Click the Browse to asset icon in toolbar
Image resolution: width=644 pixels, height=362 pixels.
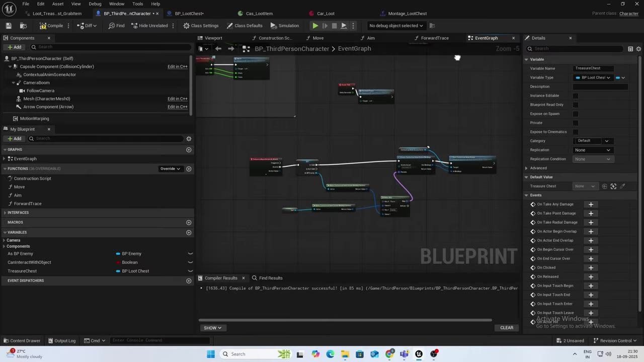(23, 26)
